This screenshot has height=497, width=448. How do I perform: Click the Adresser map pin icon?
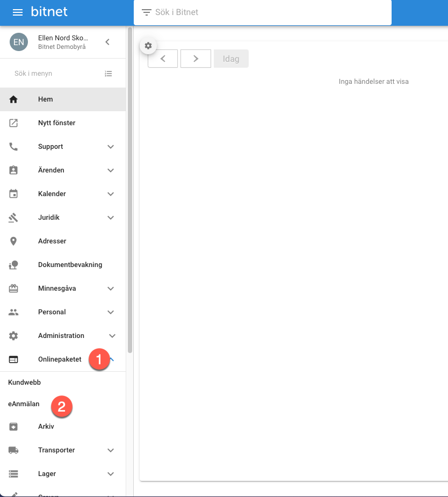tap(13, 241)
